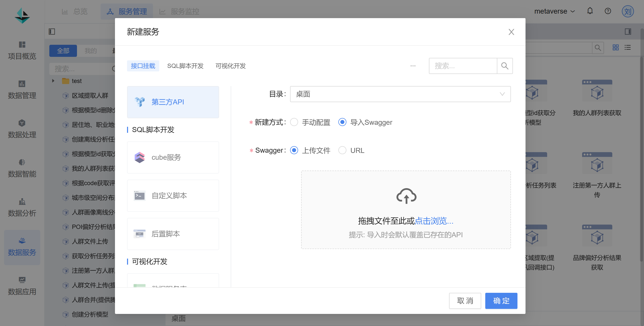Close the 新建服务 dialog

(511, 32)
